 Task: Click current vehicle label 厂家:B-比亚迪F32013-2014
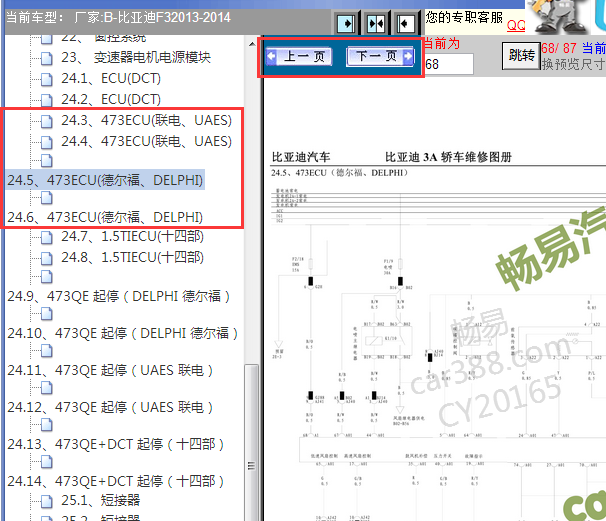[x=152, y=17]
